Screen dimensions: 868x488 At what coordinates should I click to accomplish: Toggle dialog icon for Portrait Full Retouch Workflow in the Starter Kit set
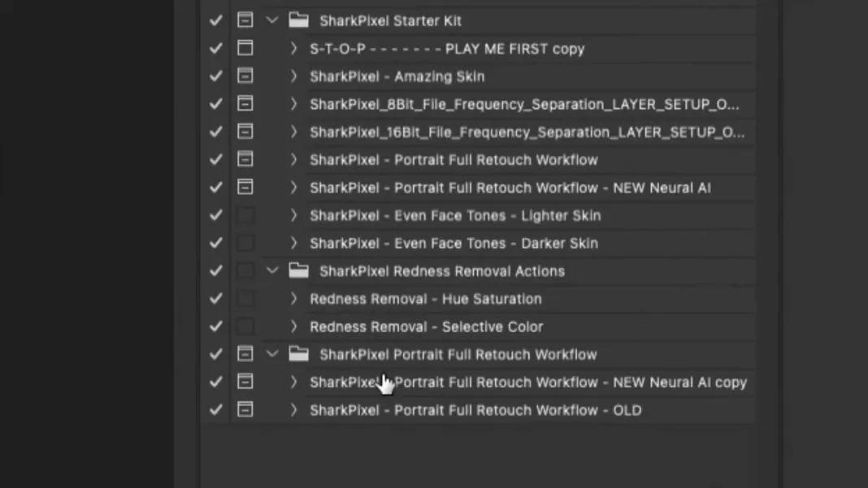(x=245, y=159)
